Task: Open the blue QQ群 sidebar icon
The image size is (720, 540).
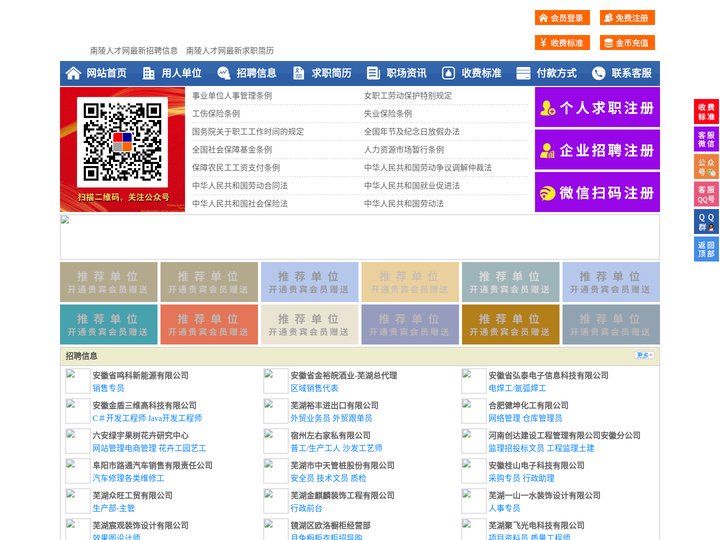Action: 706,222
